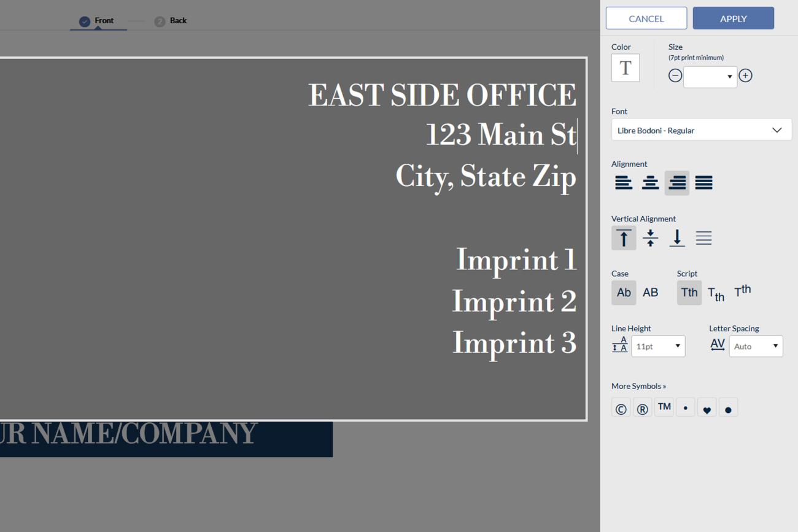Align text left

(x=624, y=183)
